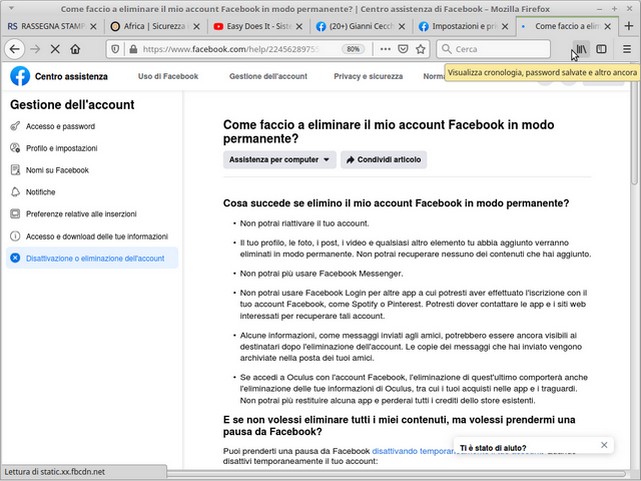
Task: Stop loading the page with X button
Action: click(x=55, y=49)
